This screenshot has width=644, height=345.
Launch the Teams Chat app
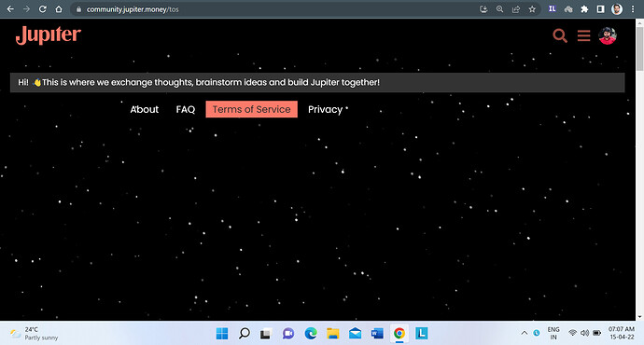288,334
